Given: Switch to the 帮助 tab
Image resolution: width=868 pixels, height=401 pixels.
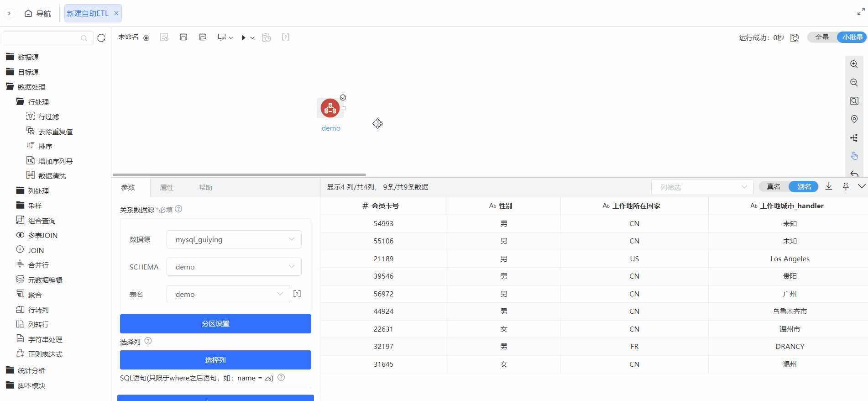Looking at the screenshot, I should pyautogui.click(x=205, y=188).
